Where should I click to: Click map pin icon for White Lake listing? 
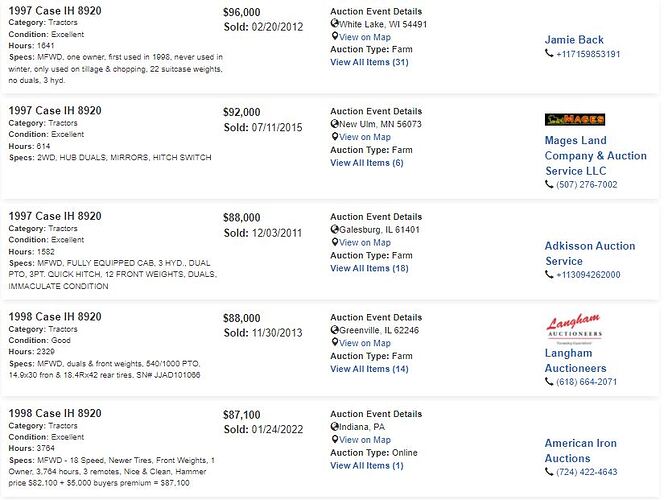[335, 36]
